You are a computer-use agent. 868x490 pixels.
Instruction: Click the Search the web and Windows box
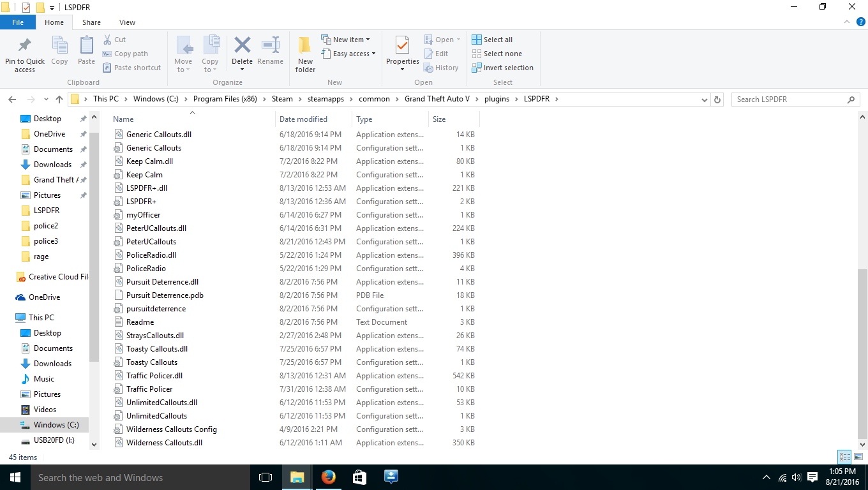(140, 477)
